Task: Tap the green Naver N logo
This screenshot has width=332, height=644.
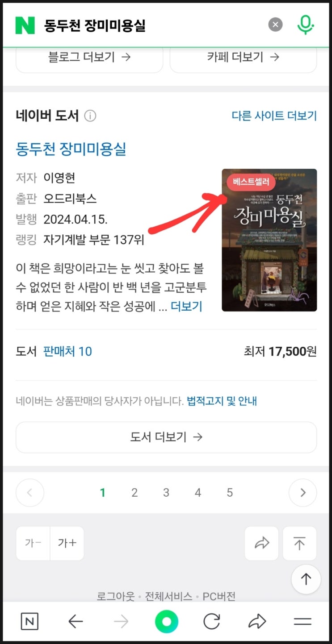Action: [x=25, y=25]
